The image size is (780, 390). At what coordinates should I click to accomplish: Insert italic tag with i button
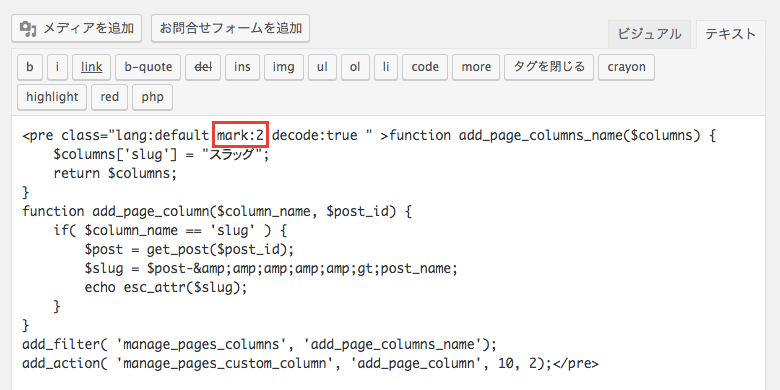[58, 67]
